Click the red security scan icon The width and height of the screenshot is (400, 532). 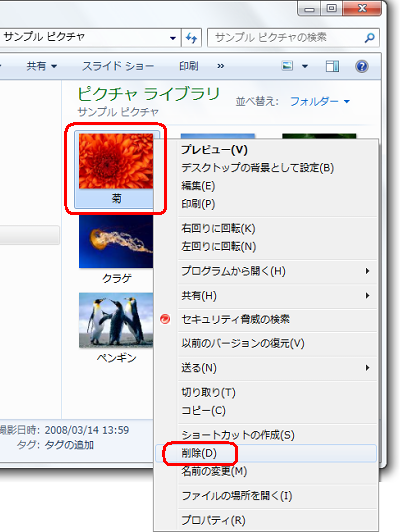[165, 319]
